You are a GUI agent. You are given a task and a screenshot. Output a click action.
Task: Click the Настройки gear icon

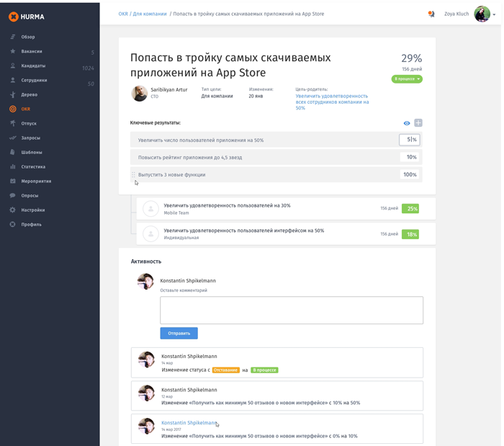click(x=12, y=210)
